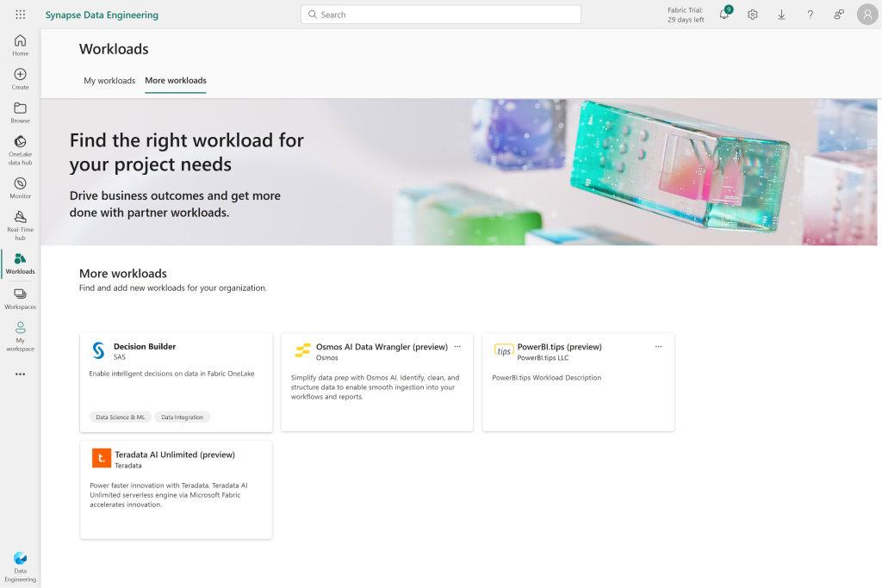The width and height of the screenshot is (882, 588).
Task: Click inside the Search field
Action: [x=440, y=15]
